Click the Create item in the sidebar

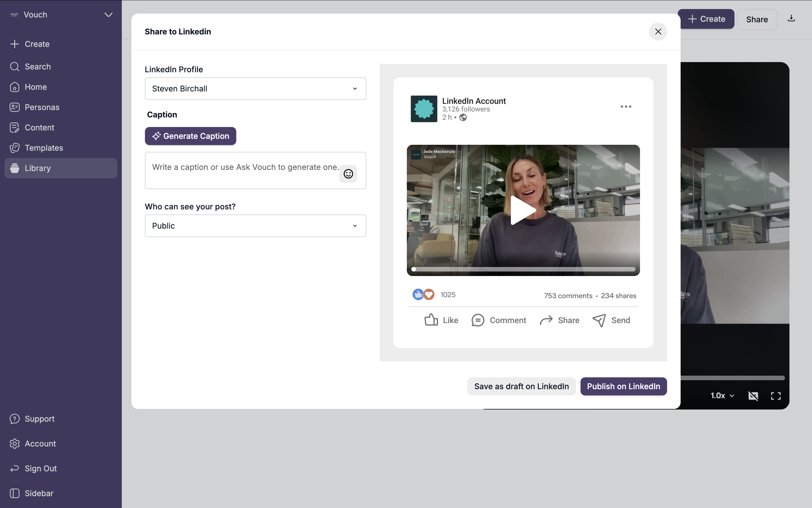[x=61, y=44]
